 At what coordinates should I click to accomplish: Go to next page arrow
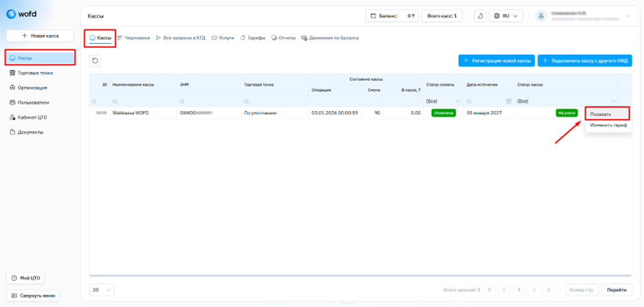(534, 290)
